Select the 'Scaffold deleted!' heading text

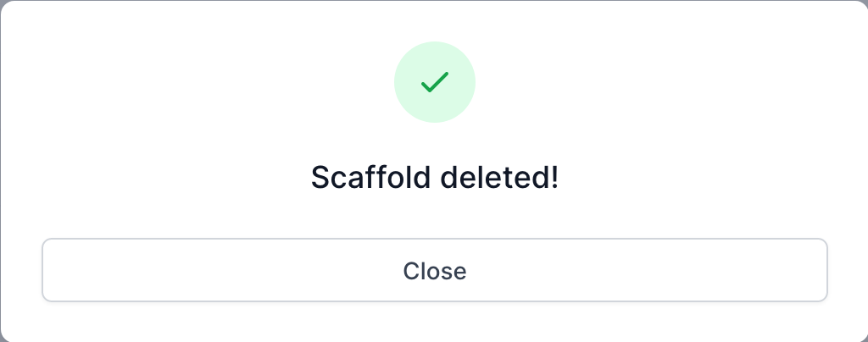coord(435,178)
